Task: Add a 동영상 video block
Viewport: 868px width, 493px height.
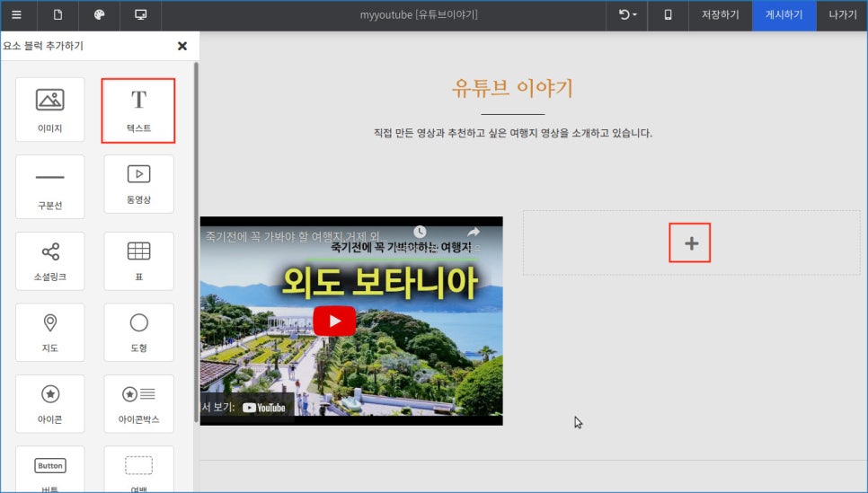Action: tap(138, 184)
